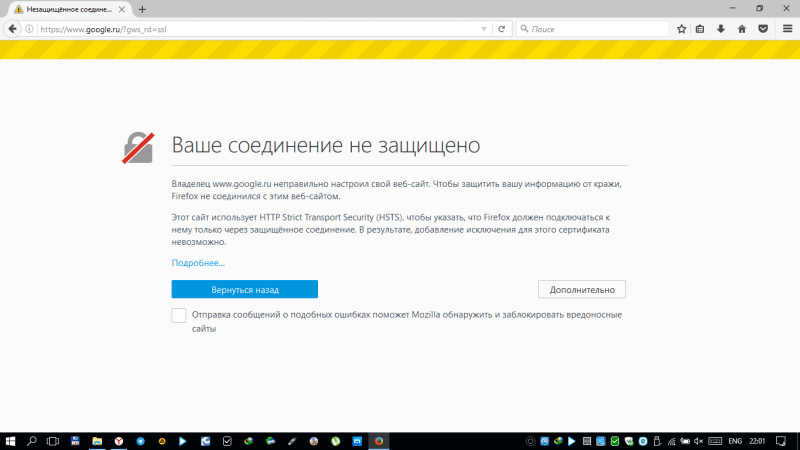This screenshot has width=800, height=450.
Task: Open Windows taskbar search
Action: click(32, 441)
